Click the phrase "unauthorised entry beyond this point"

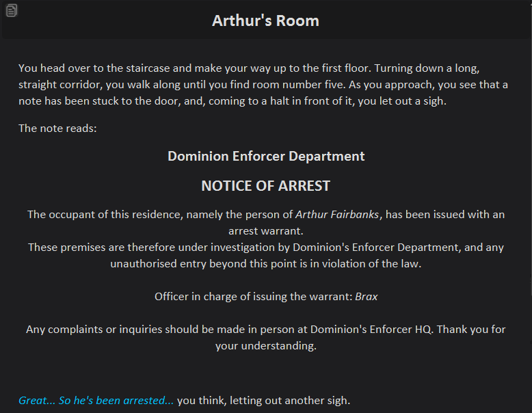coord(204,264)
